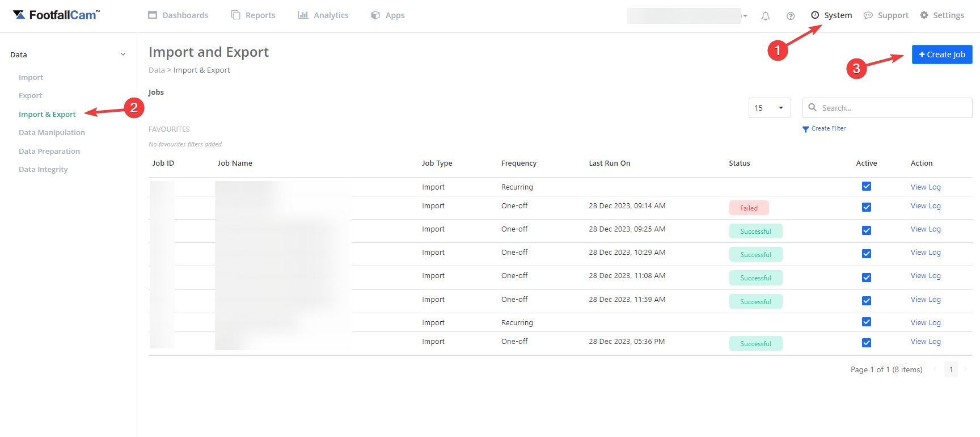Image resolution: width=980 pixels, height=437 pixels.
Task: Toggle Active checkbox for 05:36 PM job
Action: click(x=866, y=343)
